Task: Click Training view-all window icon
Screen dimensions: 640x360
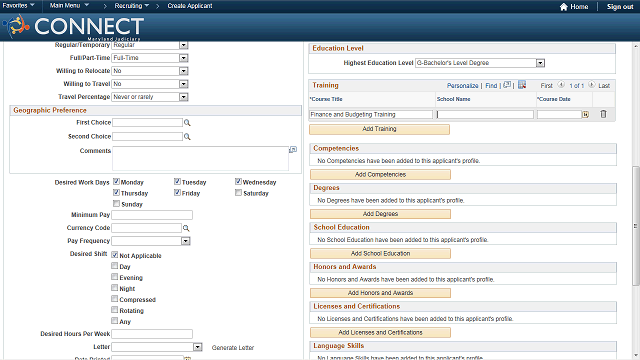Action: [x=507, y=85]
